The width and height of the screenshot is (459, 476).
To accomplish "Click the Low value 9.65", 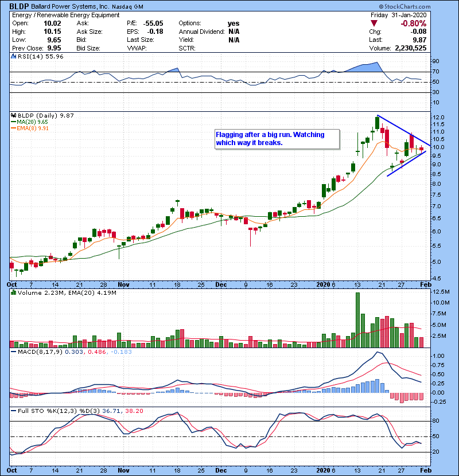I will point(54,40).
